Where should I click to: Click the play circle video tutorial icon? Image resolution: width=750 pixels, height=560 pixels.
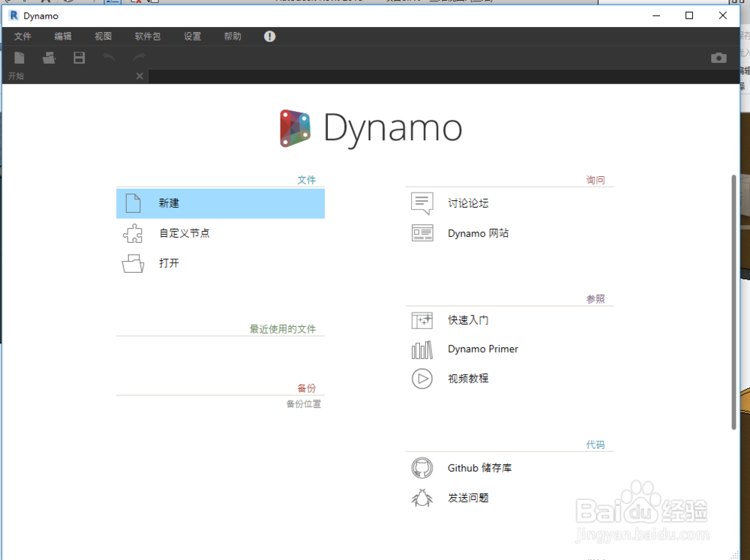[422, 379]
